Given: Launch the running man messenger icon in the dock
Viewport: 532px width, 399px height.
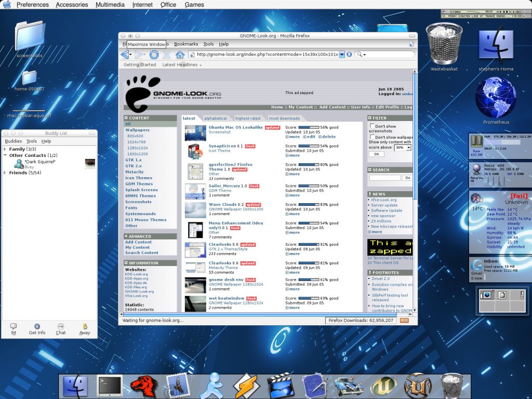Looking at the screenshot, I should click(212, 386).
